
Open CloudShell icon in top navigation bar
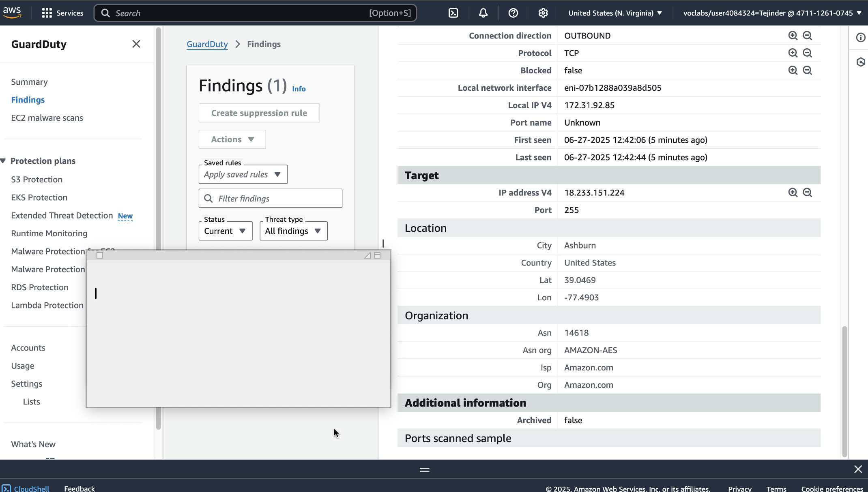pos(453,13)
